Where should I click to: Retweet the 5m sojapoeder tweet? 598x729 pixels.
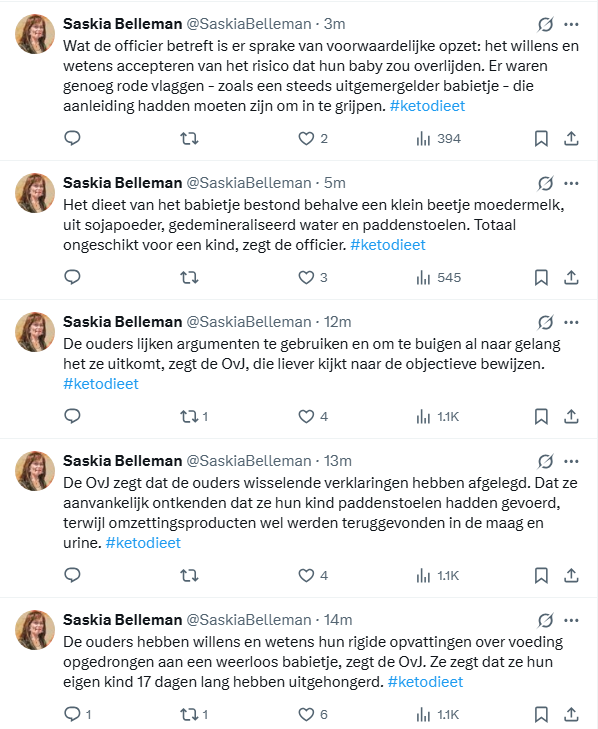tap(189, 278)
